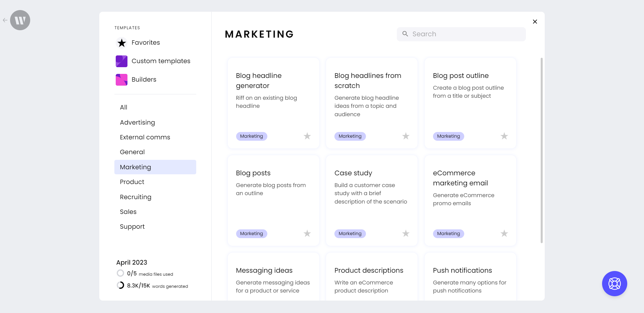Switch to the General category
This screenshot has width=644, height=313.
pos(155,152)
